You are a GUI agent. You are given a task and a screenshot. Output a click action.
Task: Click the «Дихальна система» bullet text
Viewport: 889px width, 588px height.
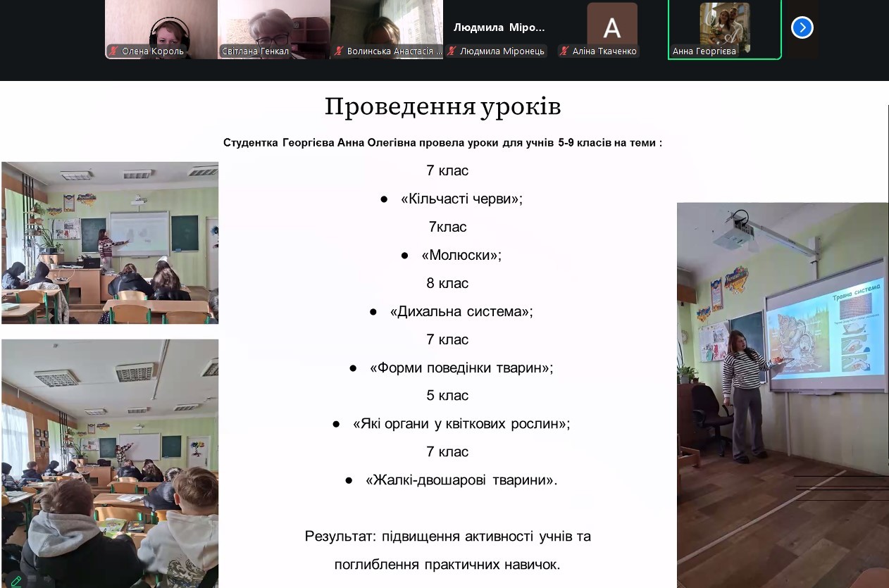pos(461,311)
